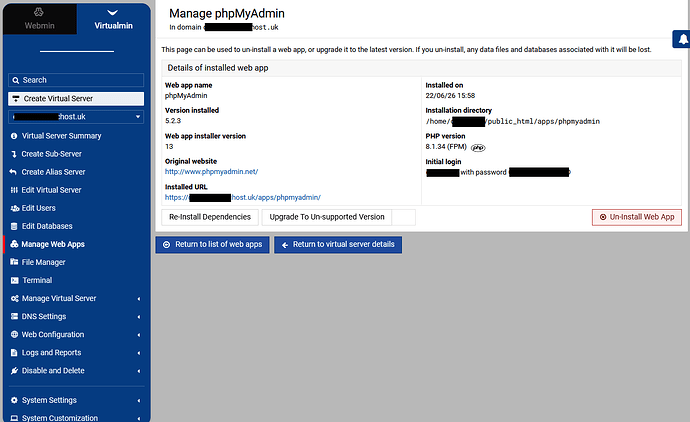The image size is (690, 422).
Task: Expand DNS Settings submenu arrow
Action: coord(139,317)
